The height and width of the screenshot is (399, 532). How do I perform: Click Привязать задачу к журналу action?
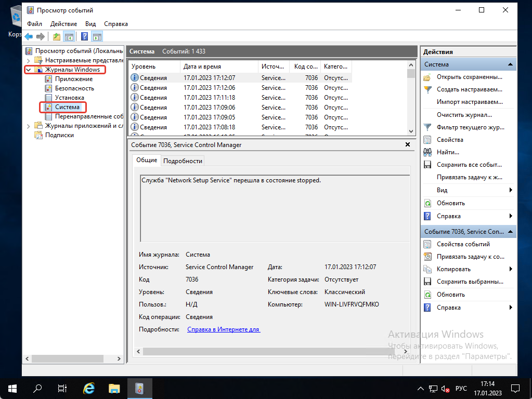(469, 177)
